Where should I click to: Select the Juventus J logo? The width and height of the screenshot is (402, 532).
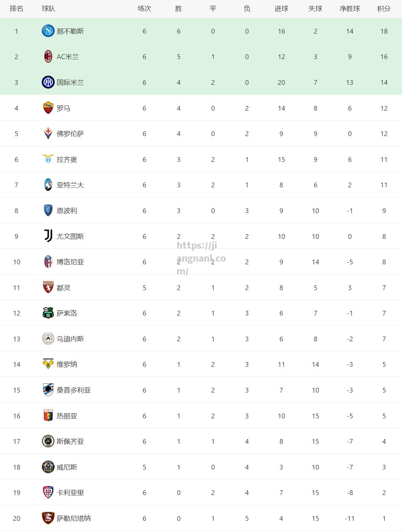point(48,236)
